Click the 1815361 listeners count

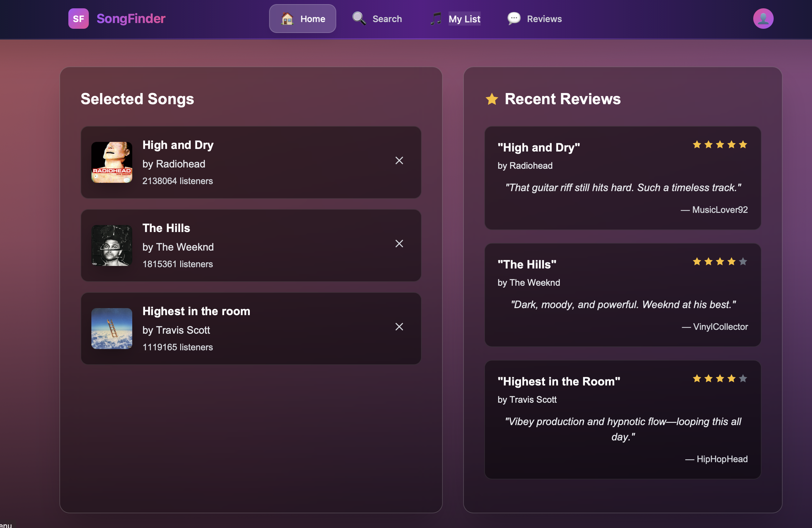177,264
